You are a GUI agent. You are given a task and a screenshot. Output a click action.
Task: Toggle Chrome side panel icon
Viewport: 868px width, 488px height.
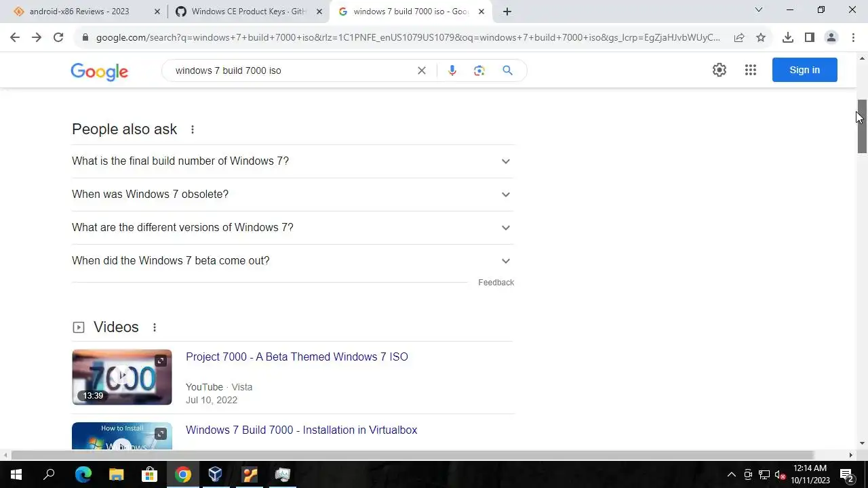(810, 37)
